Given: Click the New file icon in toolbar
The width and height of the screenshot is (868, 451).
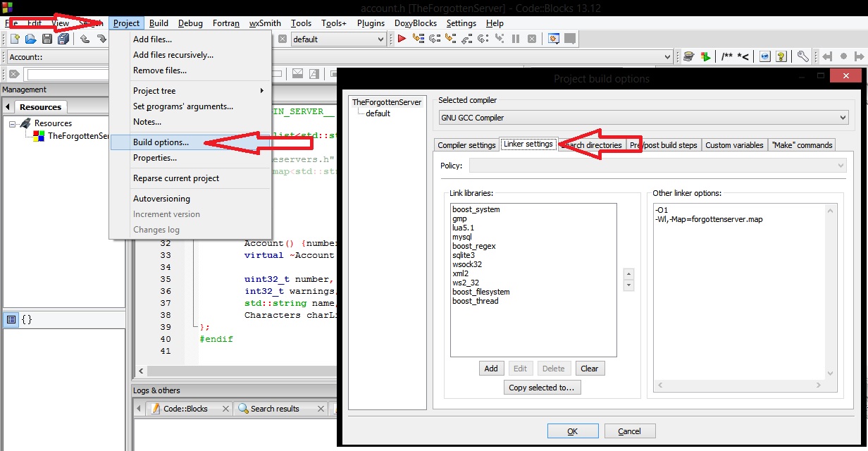Looking at the screenshot, I should [x=13, y=39].
